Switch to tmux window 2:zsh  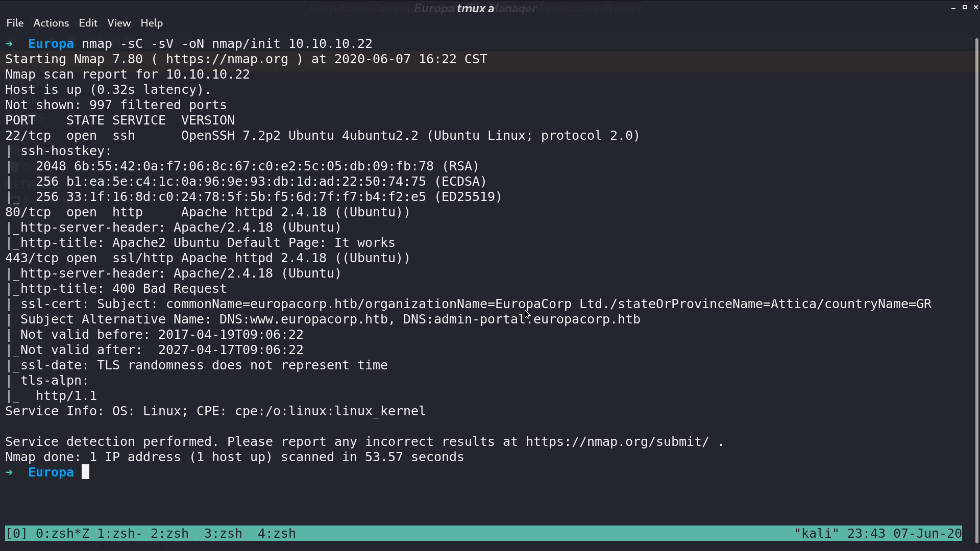[x=169, y=534]
